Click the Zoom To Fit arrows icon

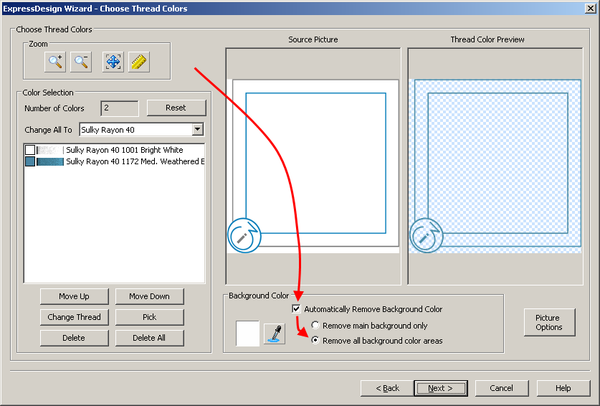pyautogui.click(x=113, y=62)
